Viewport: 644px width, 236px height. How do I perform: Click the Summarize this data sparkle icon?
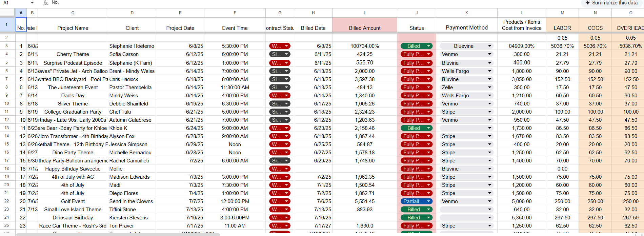pos(587,3)
